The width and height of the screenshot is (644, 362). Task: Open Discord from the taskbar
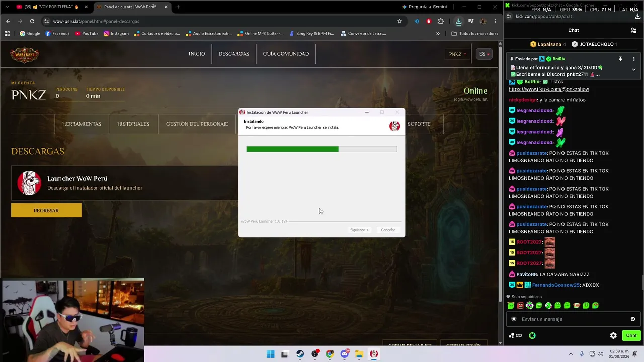[x=345, y=354]
